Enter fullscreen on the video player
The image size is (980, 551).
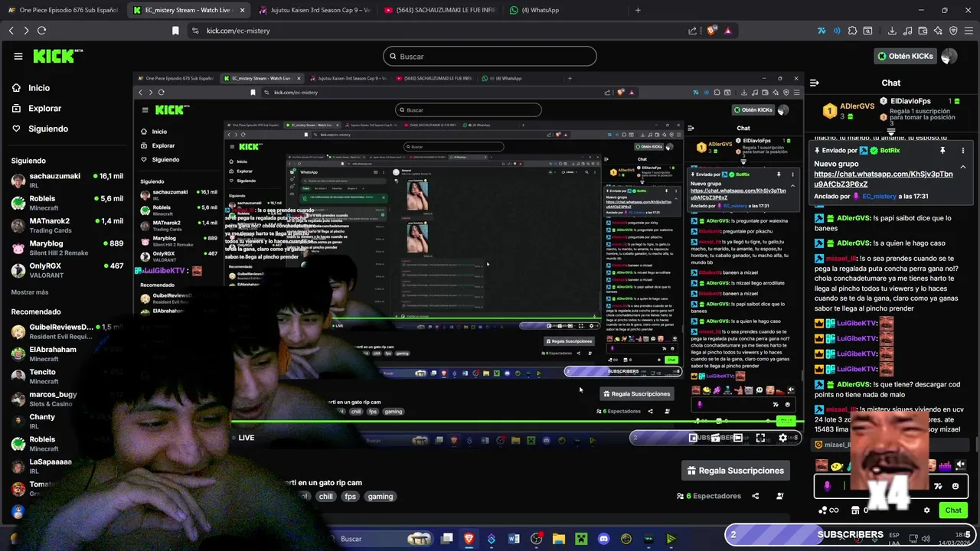[760, 438]
